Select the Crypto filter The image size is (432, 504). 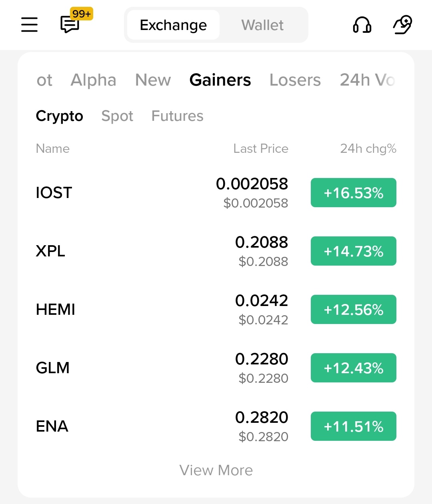(60, 116)
